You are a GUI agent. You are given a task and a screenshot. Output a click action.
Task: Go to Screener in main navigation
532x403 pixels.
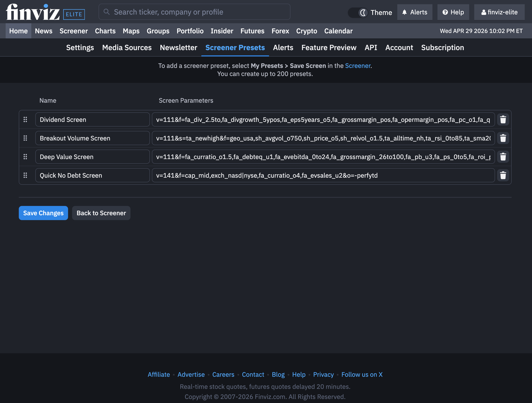74,31
